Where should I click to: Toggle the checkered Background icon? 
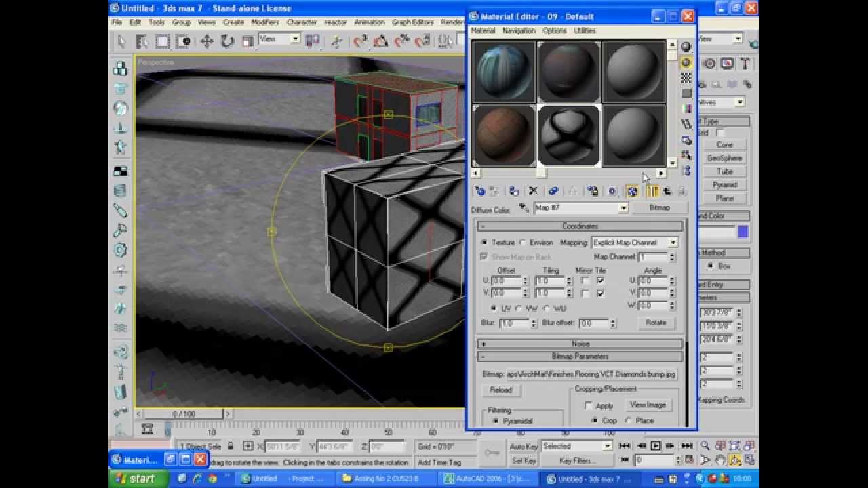pos(686,78)
